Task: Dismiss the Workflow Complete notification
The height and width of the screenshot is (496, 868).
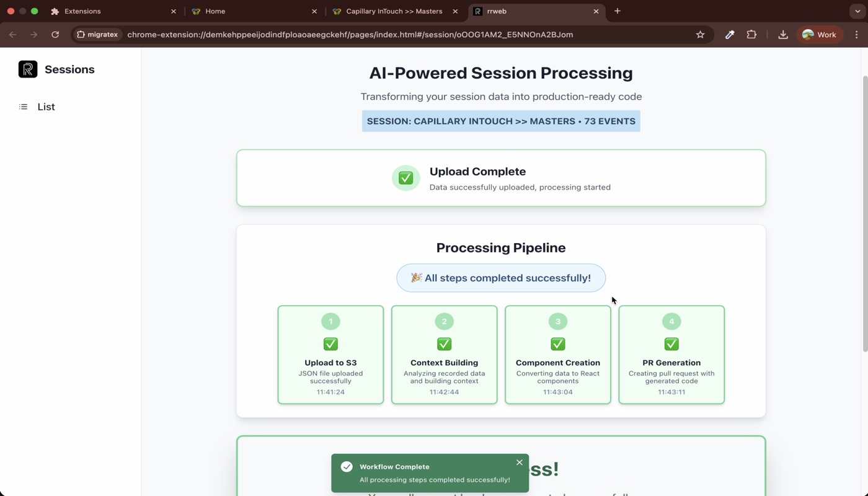Action: coord(520,463)
